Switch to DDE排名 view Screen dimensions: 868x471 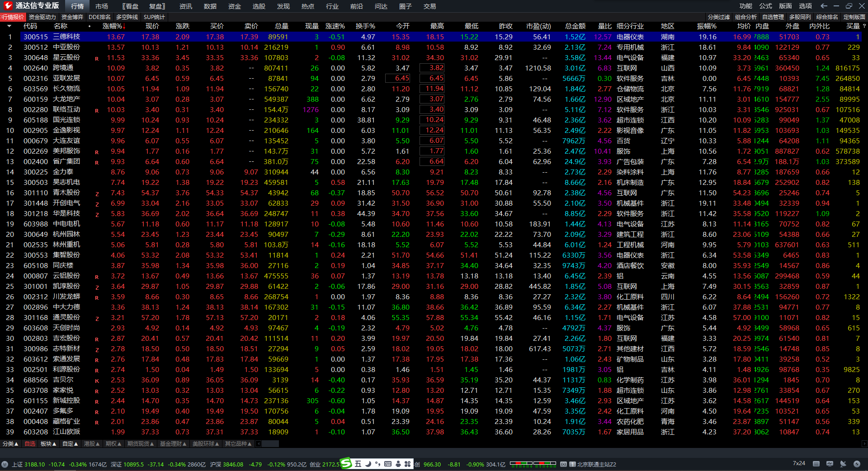click(x=99, y=17)
